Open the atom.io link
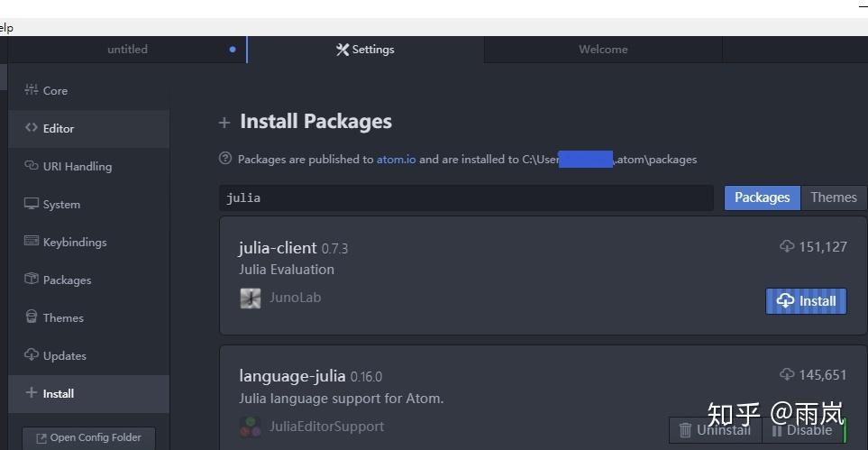 [x=396, y=160]
